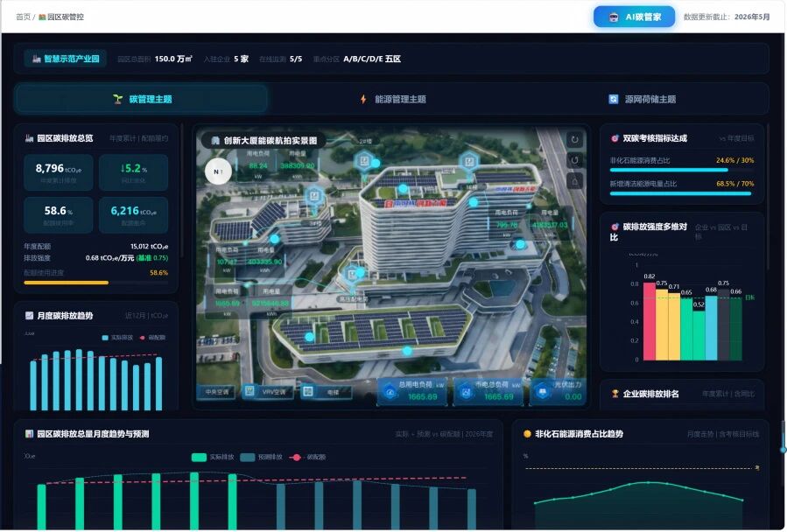Image resolution: width=787 pixels, height=532 pixels.
Task: Toggle 实际排放 legend in monthly forecast chart
Action: [x=213, y=458]
